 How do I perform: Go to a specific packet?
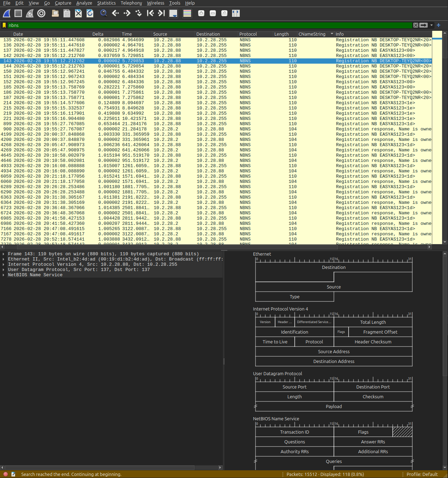pyautogui.click(x=139, y=13)
